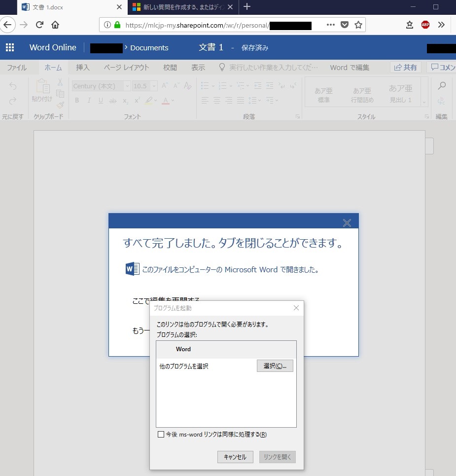Save page to Pocket icon
This screenshot has width=456, height=476.
[x=345, y=25]
